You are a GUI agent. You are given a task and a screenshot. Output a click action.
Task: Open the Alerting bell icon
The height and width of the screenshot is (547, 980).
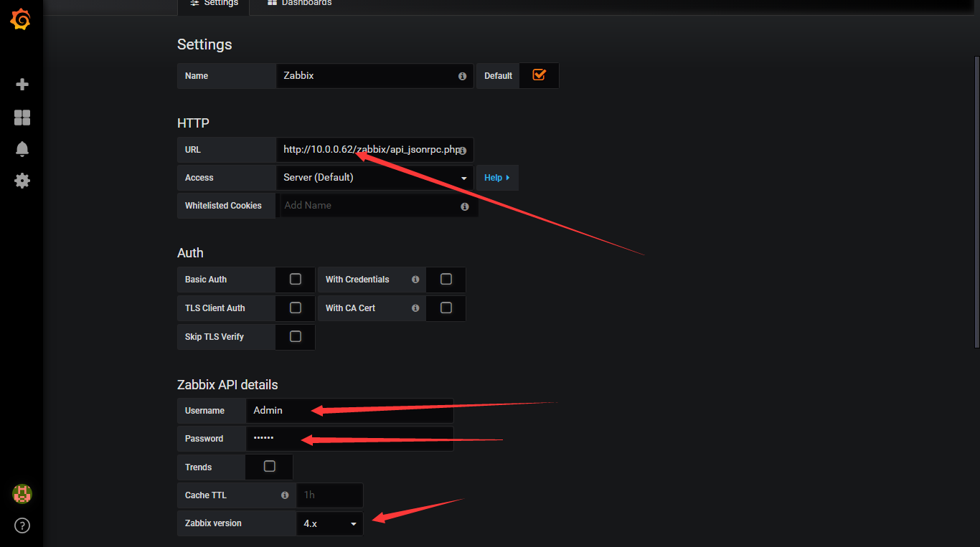(22, 149)
